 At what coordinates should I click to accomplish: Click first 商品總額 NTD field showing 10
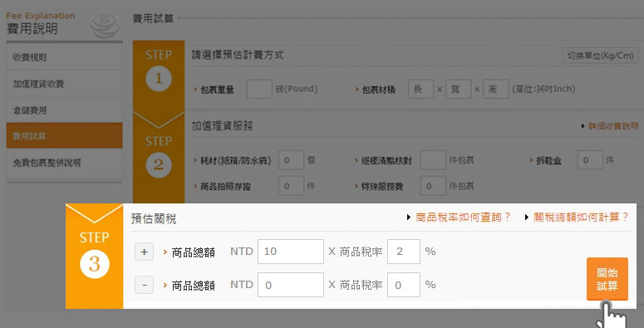pos(291,252)
